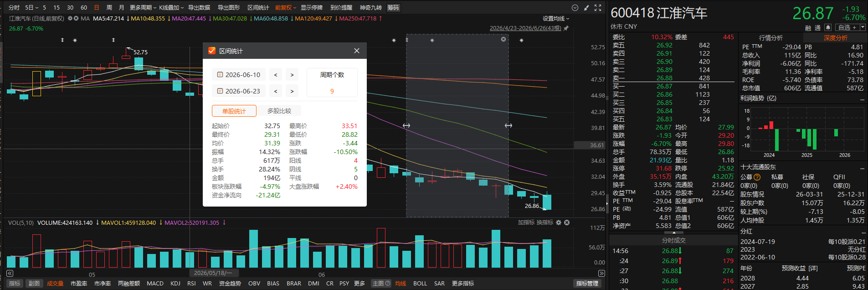This screenshot has width=868, height=290.
Task: Click the end date calendar icon
Action: 220,91
